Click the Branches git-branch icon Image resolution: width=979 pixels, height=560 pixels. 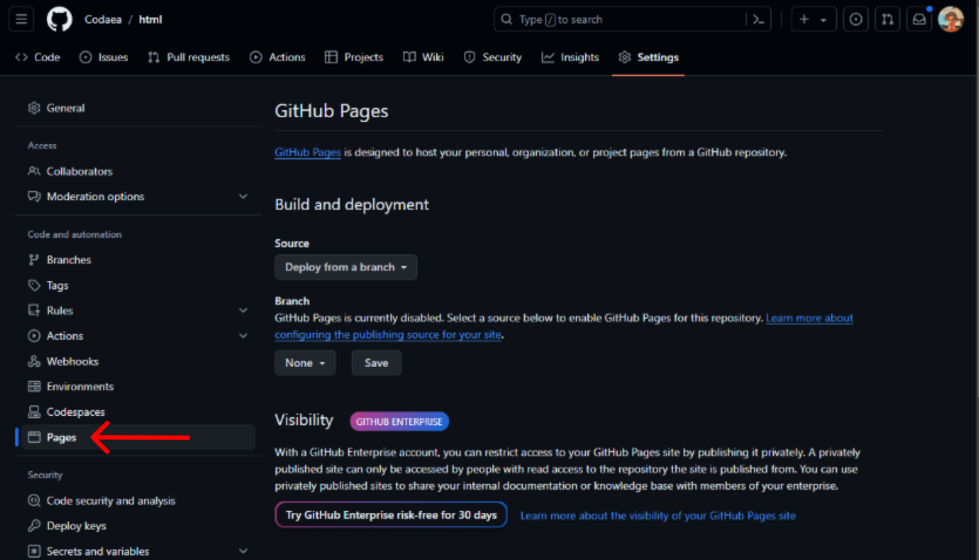[x=34, y=259]
